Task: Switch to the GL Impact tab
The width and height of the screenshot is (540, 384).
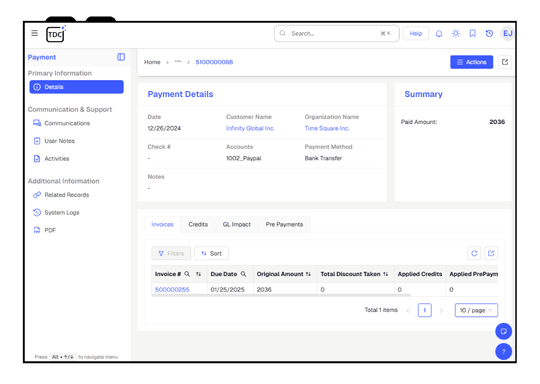Action: [237, 224]
